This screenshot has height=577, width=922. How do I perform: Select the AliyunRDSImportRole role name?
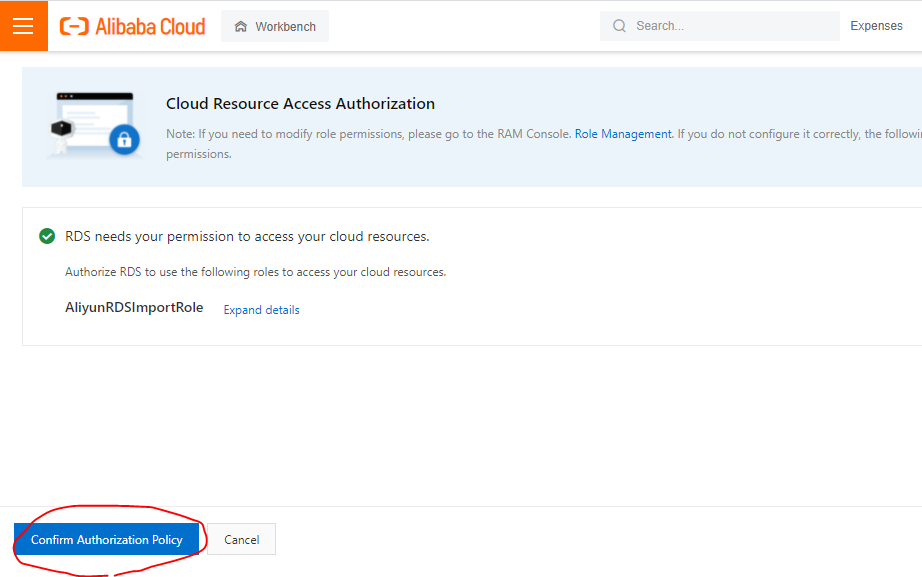tap(134, 308)
